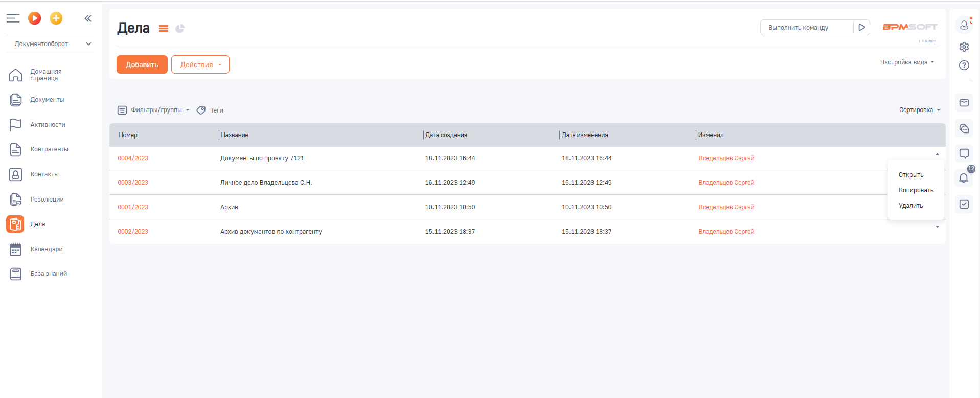Viewport: 980px width, 398px height.
Task: Open the chat conversations icon
Action: click(964, 128)
